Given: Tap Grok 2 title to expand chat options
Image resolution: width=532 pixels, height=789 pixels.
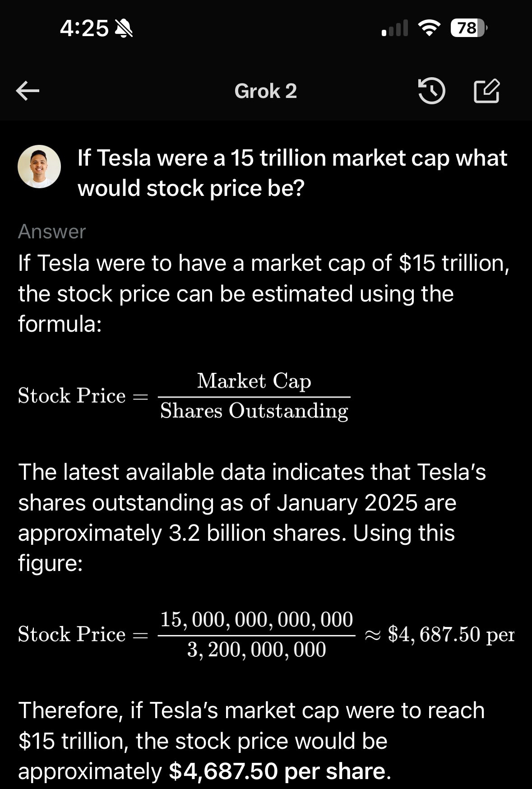Looking at the screenshot, I should (265, 91).
